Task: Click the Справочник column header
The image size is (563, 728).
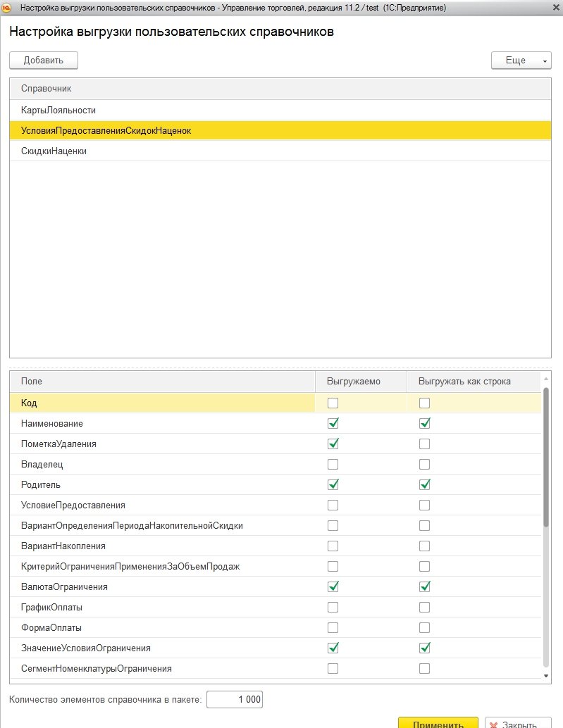Action: coord(280,89)
